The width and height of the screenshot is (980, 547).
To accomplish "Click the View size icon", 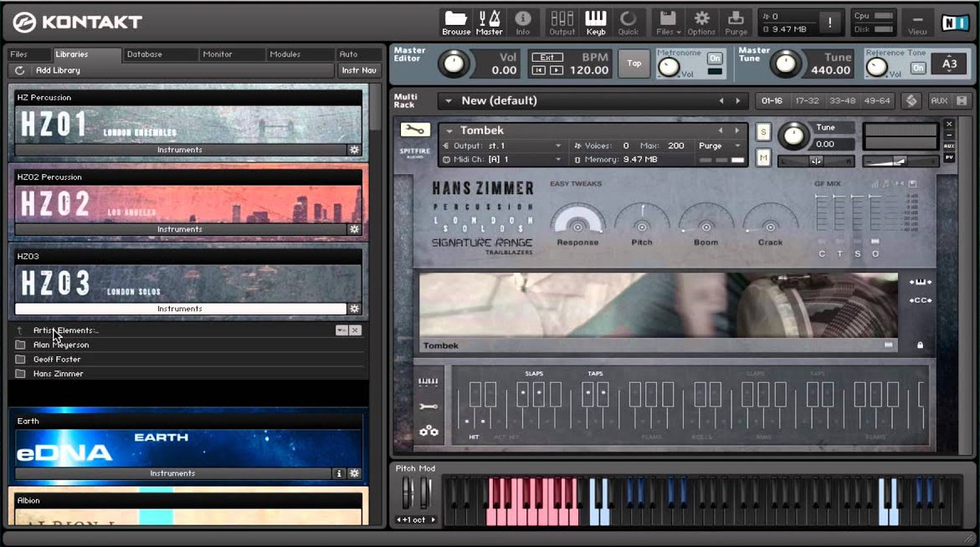I will pyautogui.click(x=917, y=23).
